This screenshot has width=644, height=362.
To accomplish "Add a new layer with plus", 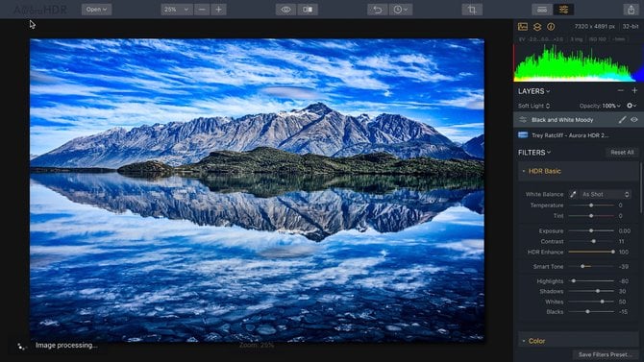I will coord(634,90).
